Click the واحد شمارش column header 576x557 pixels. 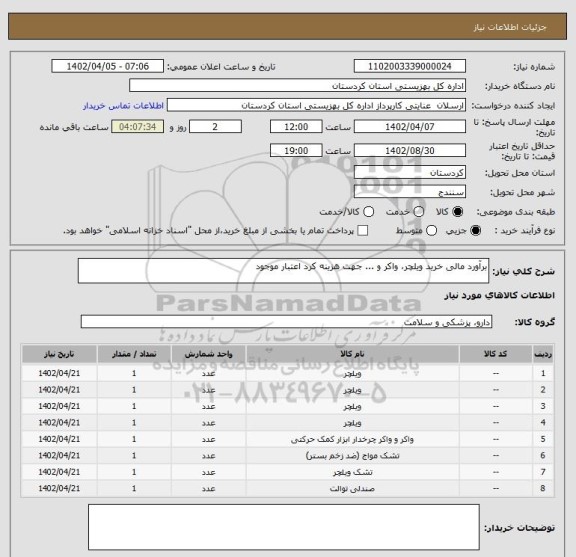click(208, 354)
